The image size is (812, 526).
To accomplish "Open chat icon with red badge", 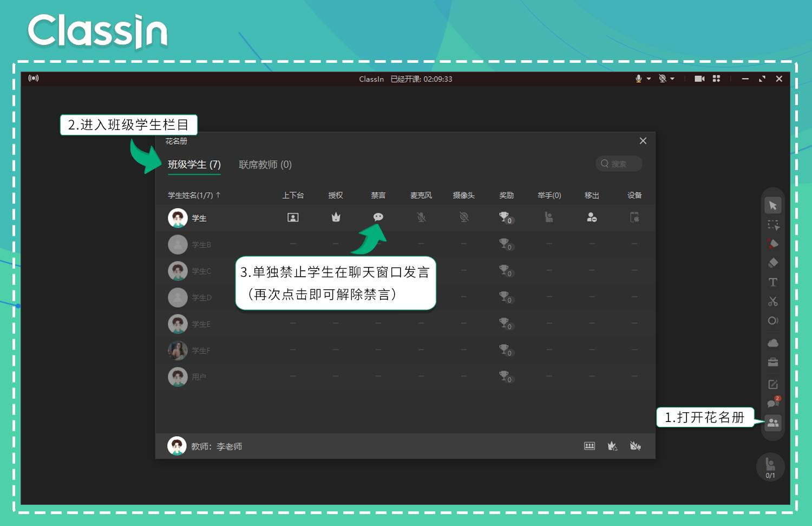I will 773,402.
